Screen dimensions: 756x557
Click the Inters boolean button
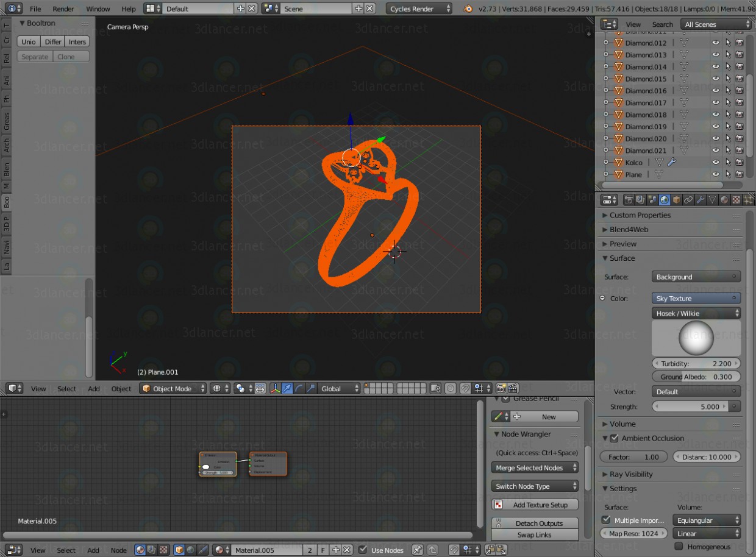point(77,41)
